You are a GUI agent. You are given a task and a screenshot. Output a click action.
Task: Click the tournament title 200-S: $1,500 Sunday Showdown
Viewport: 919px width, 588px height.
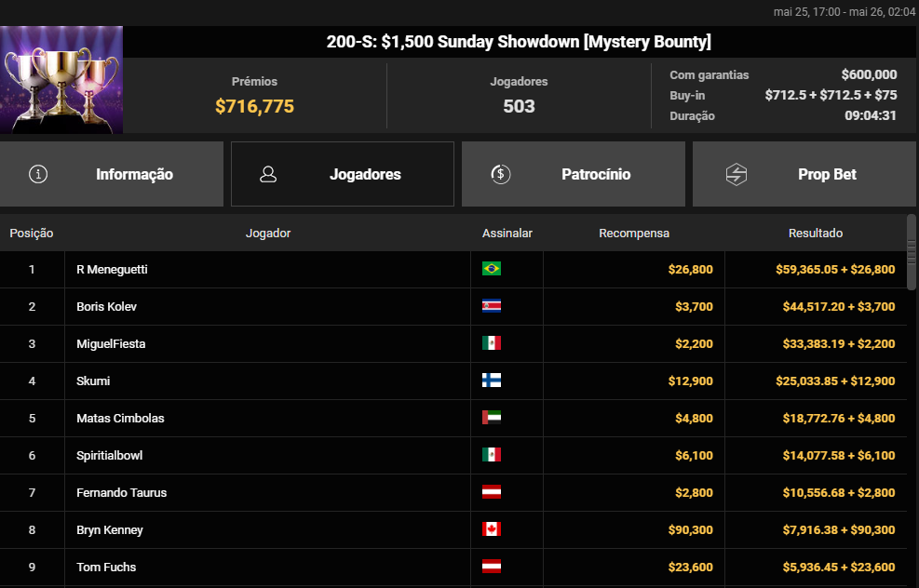(x=519, y=42)
